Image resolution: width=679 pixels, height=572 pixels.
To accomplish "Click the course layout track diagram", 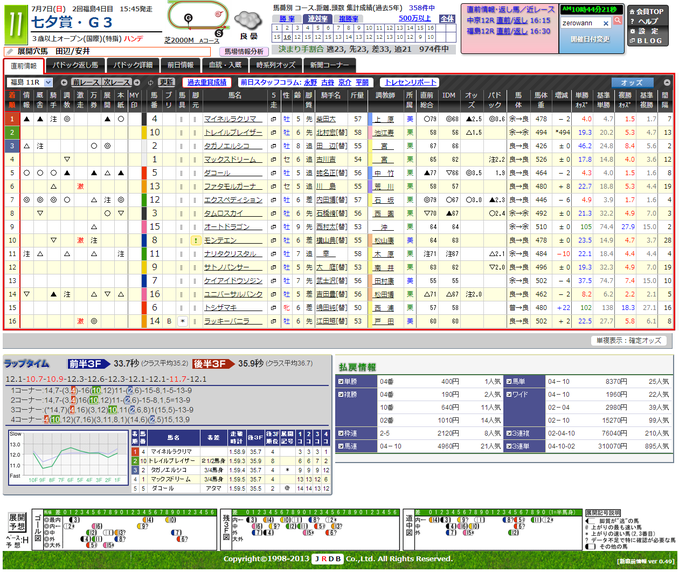I will click(198, 18).
